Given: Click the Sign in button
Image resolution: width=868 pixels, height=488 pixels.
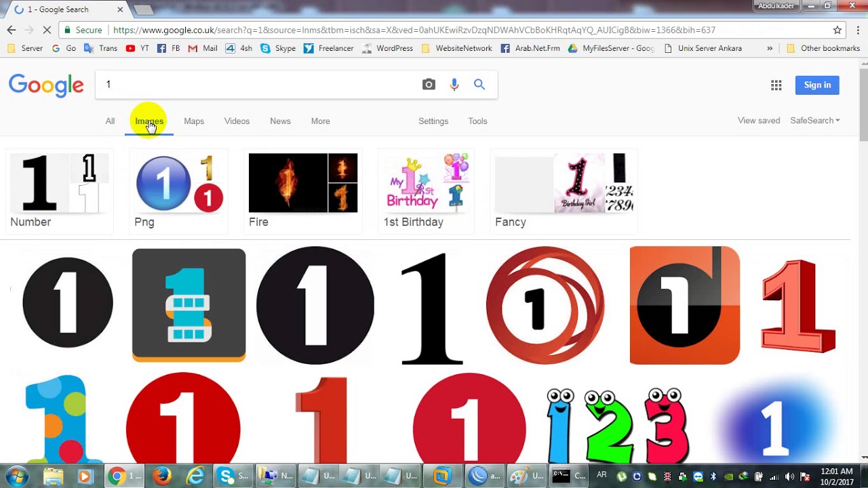Looking at the screenshot, I should pos(817,85).
